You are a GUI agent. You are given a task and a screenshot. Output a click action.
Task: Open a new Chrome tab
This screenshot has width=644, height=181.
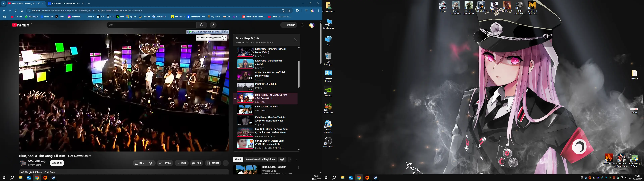[89, 4]
